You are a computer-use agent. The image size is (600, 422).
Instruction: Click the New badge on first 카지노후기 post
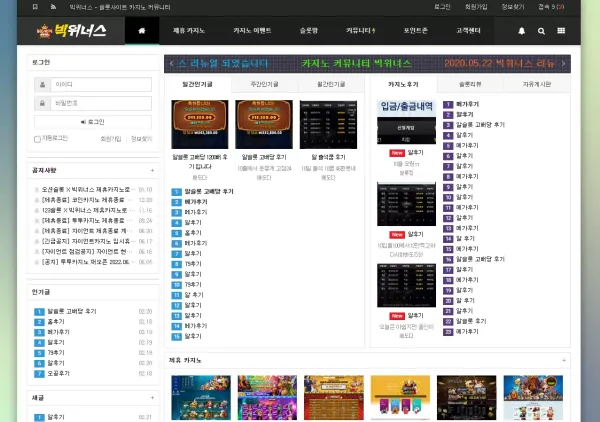click(x=397, y=153)
